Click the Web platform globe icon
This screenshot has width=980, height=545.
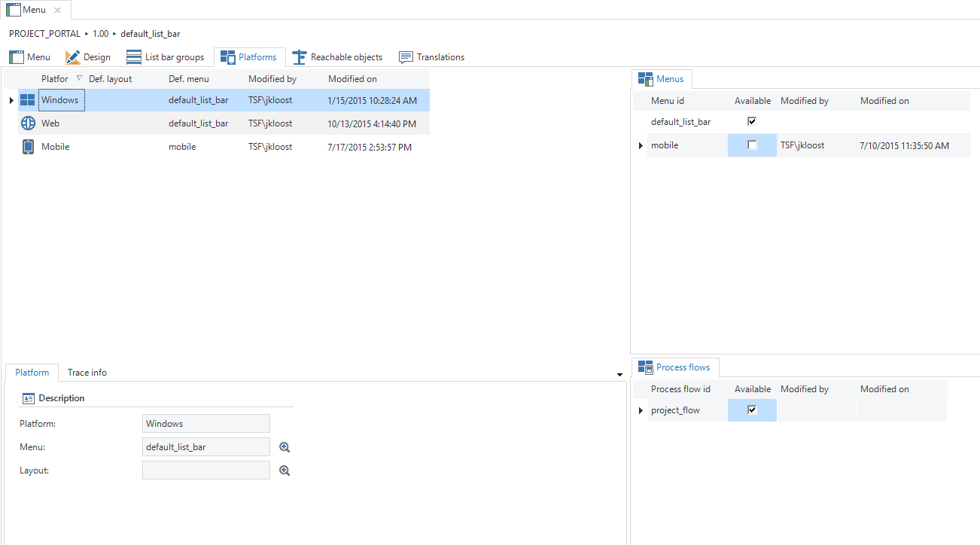[x=28, y=123]
